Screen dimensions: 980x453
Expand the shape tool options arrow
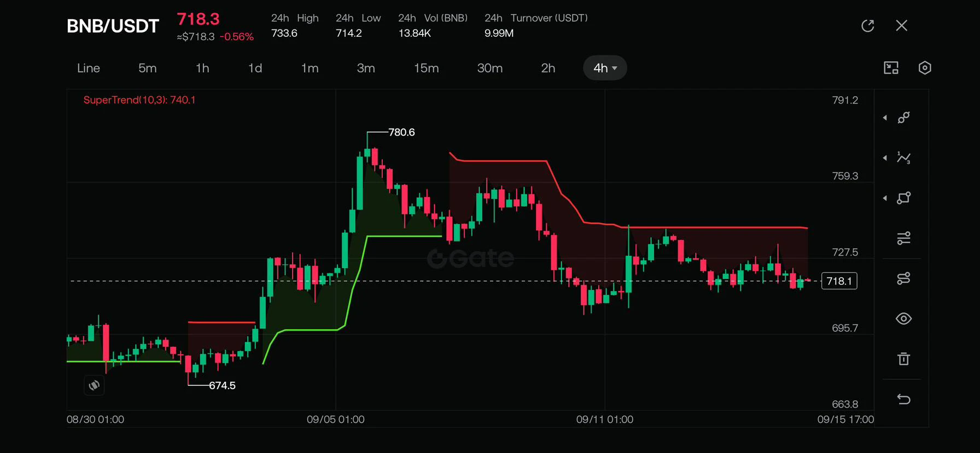tap(885, 198)
